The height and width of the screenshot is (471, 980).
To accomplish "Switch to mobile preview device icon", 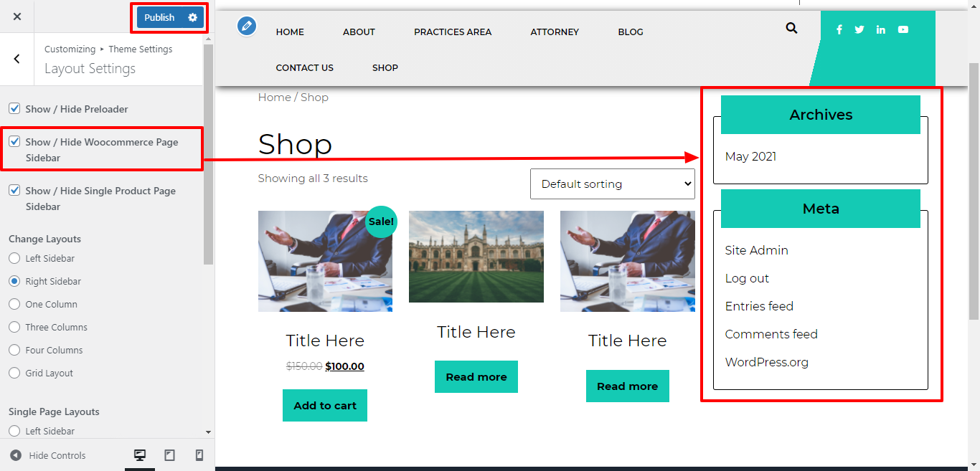I will point(199,455).
